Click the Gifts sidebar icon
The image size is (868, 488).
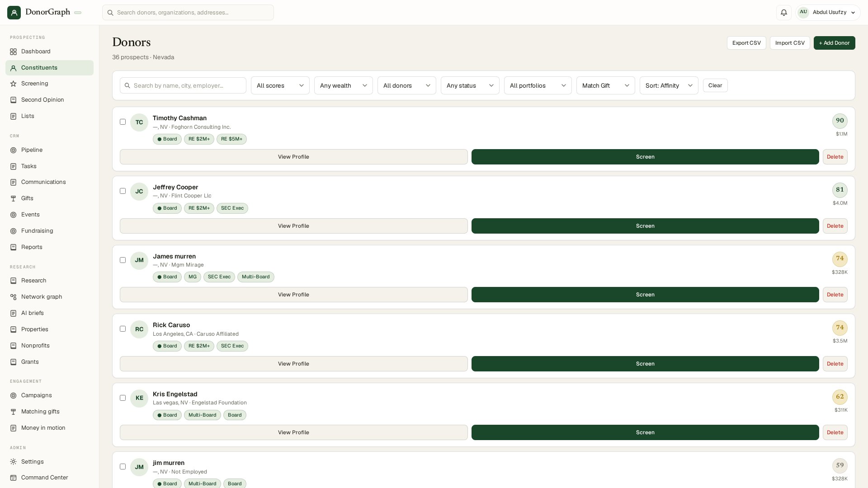(x=14, y=198)
